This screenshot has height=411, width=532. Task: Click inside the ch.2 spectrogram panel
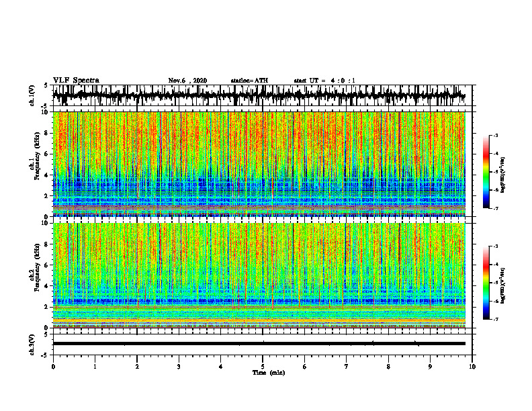[x=259, y=275]
